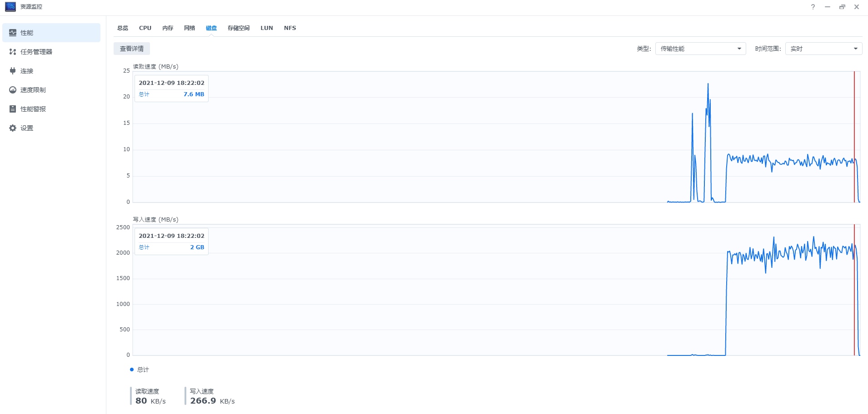The width and height of the screenshot is (868, 414).
Task: Switch to the 内存 tab
Action: (x=168, y=28)
